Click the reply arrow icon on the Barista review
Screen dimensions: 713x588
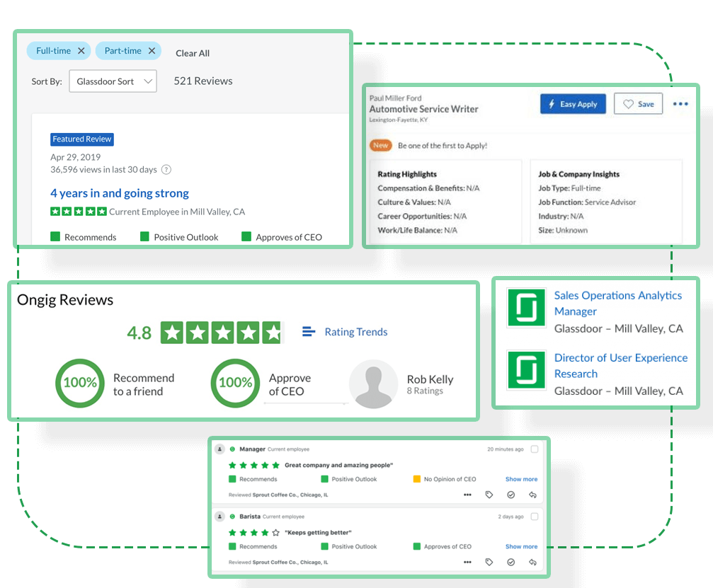[533, 563]
